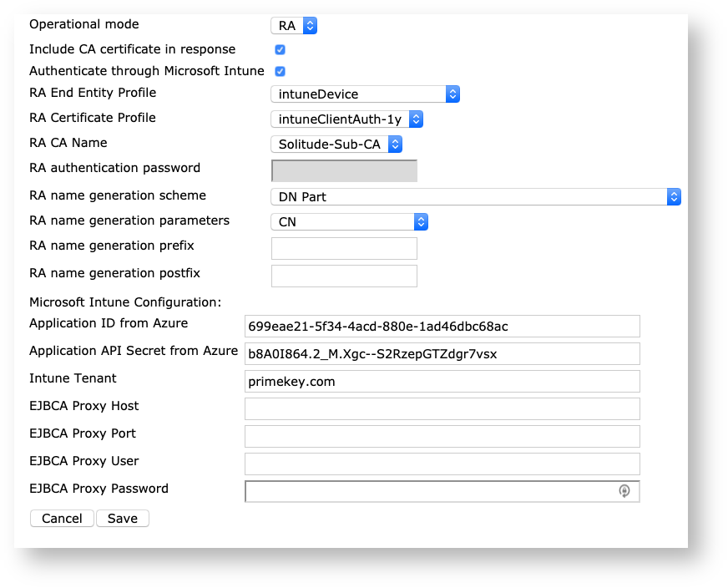This screenshot has height=588, width=728.
Task: Focus the RA authentication password field
Action: pos(344,170)
